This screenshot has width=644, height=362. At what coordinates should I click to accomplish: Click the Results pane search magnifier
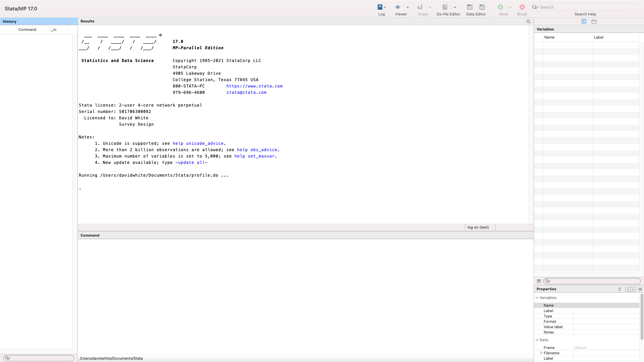coord(528,21)
